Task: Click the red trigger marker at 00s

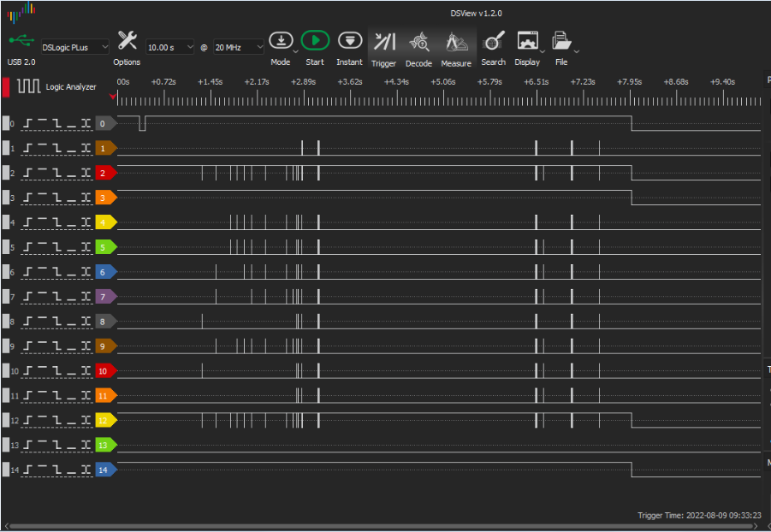Action: pyautogui.click(x=113, y=97)
